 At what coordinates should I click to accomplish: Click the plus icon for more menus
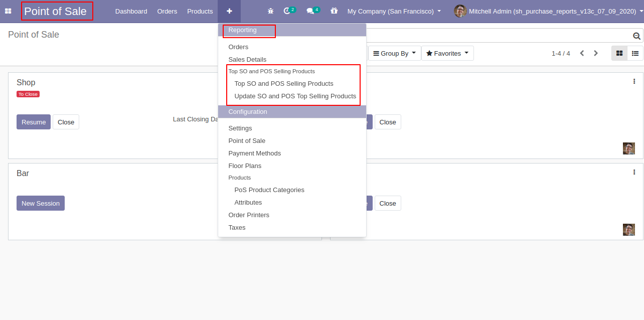coord(229,11)
